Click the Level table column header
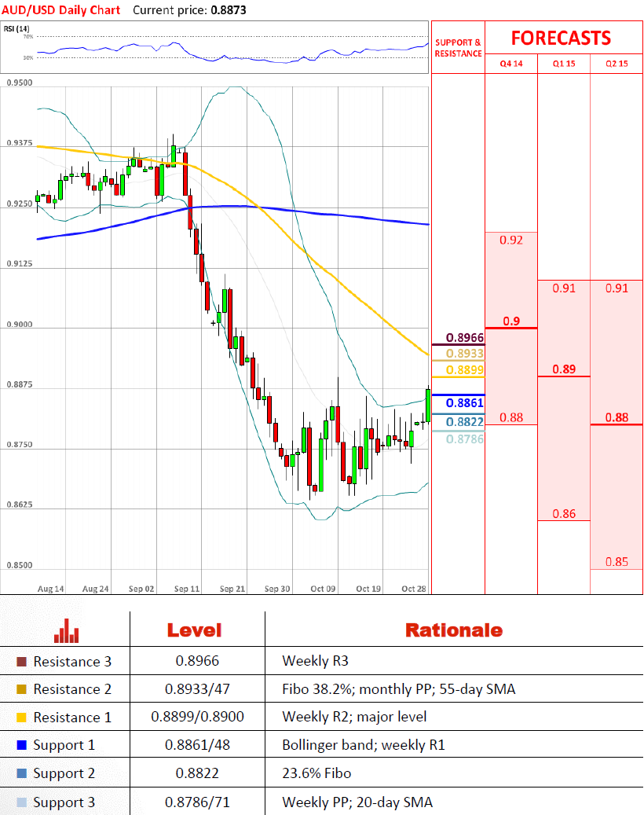 pos(194,630)
